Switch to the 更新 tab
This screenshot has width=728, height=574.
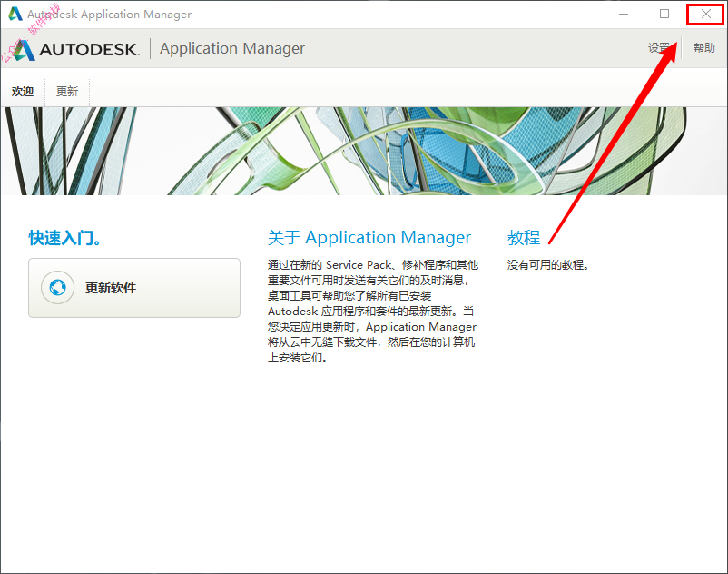[x=67, y=92]
